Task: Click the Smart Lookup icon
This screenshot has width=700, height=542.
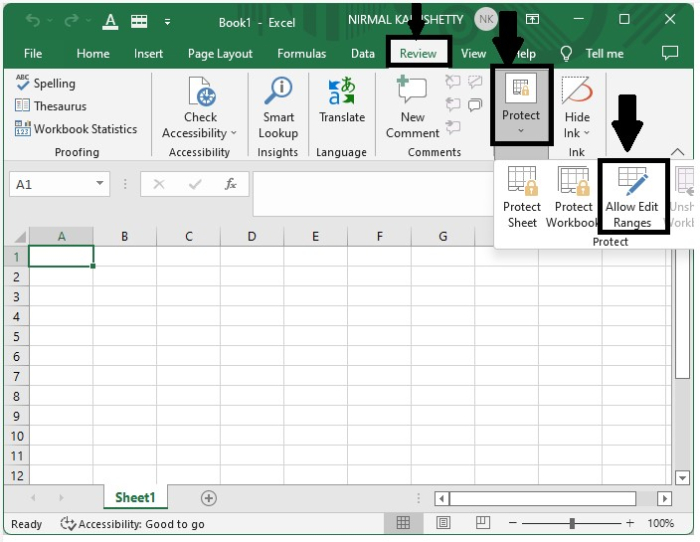Action: (x=277, y=94)
